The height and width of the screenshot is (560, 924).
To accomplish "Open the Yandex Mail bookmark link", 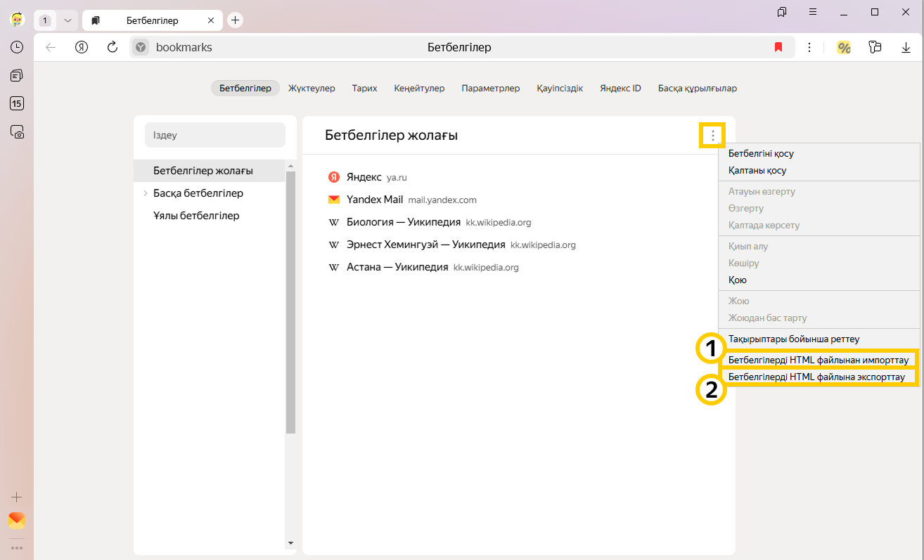I will (x=374, y=200).
